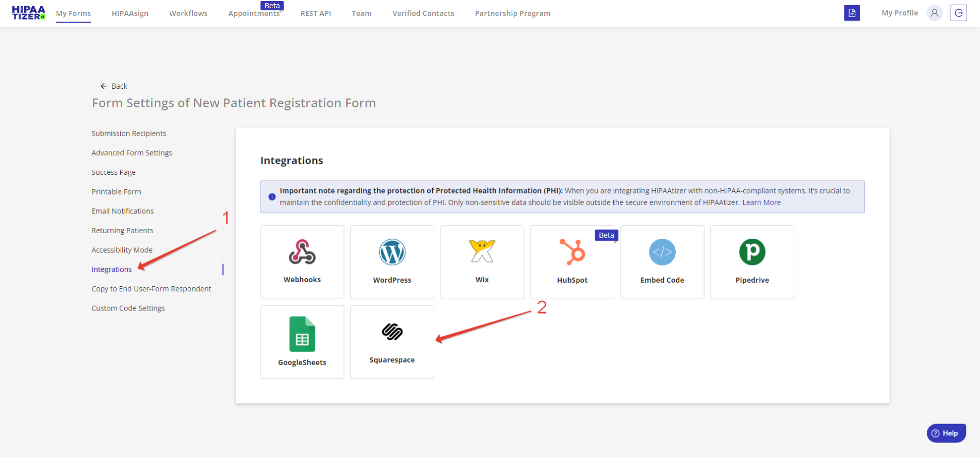Open the user profile avatar icon
Screen dimensions: 980x457
click(934, 13)
